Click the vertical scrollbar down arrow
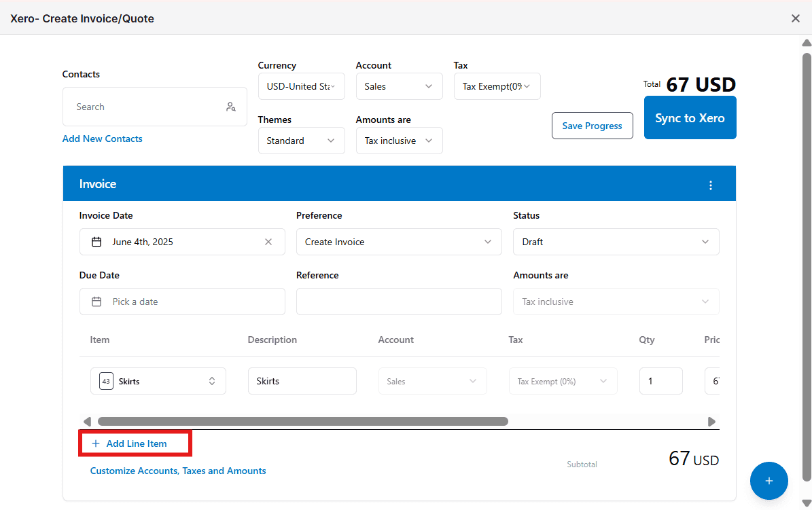Image resolution: width=812 pixels, height=510 pixels. pyautogui.click(x=807, y=503)
